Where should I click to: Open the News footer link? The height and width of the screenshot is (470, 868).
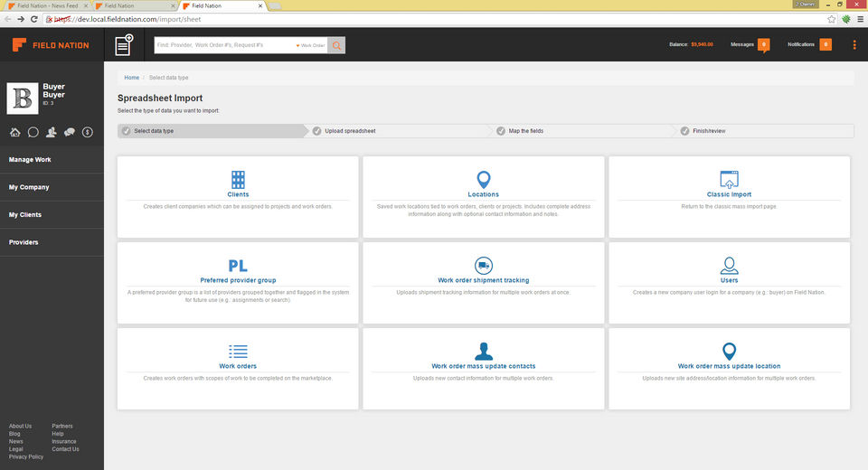[x=16, y=442]
